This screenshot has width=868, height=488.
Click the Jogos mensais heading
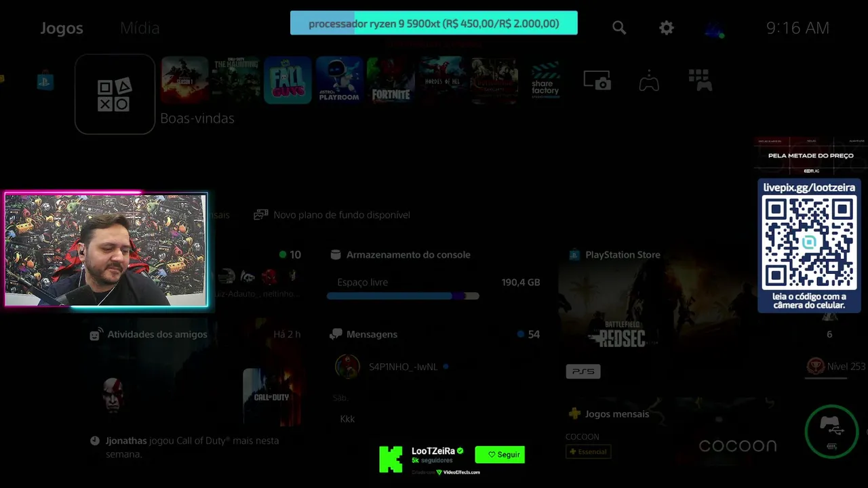617,413
